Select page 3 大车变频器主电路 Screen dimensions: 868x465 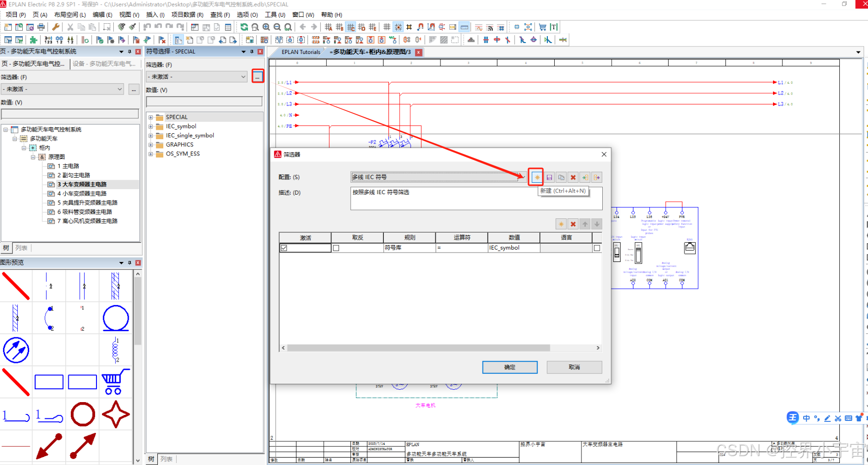[82, 184]
